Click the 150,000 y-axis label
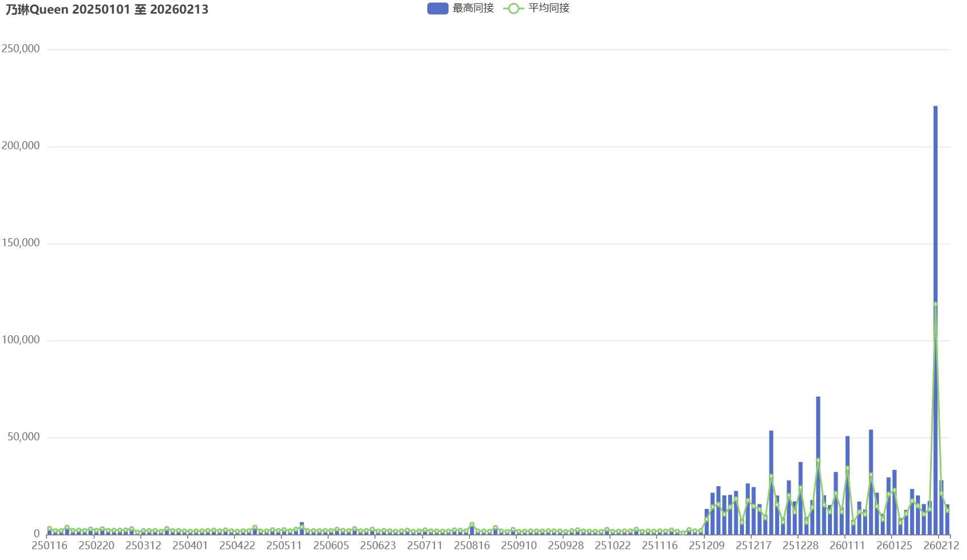 (x=21, y=243)
